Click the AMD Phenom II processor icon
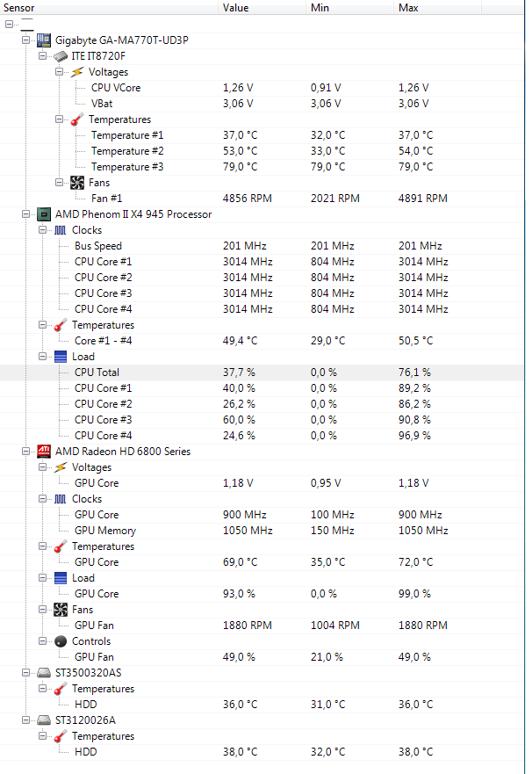This screenshot has width=532, height=774. 43,214
